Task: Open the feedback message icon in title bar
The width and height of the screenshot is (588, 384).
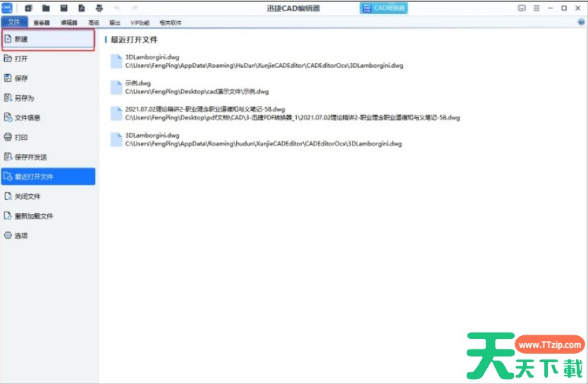Action: [x=522, y=8]
